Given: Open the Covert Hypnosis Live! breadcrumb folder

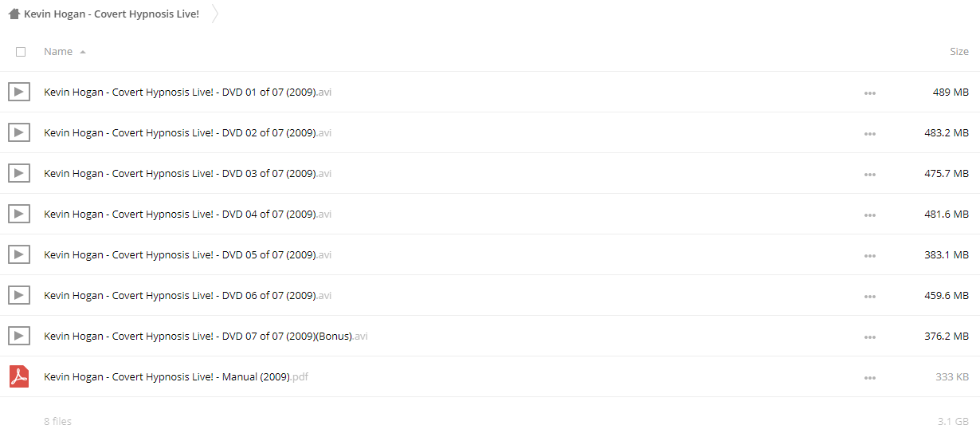Looking at the screenshot, I should [112, 14].
